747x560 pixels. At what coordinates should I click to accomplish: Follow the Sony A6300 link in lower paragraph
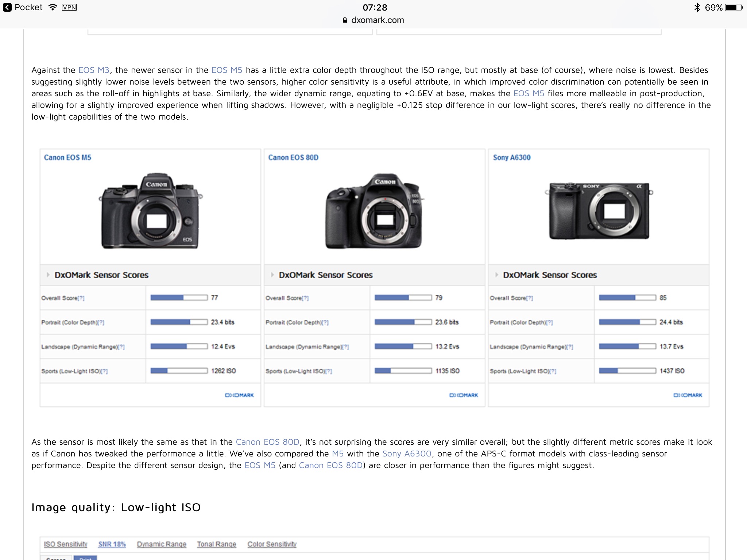click(407, 454)
